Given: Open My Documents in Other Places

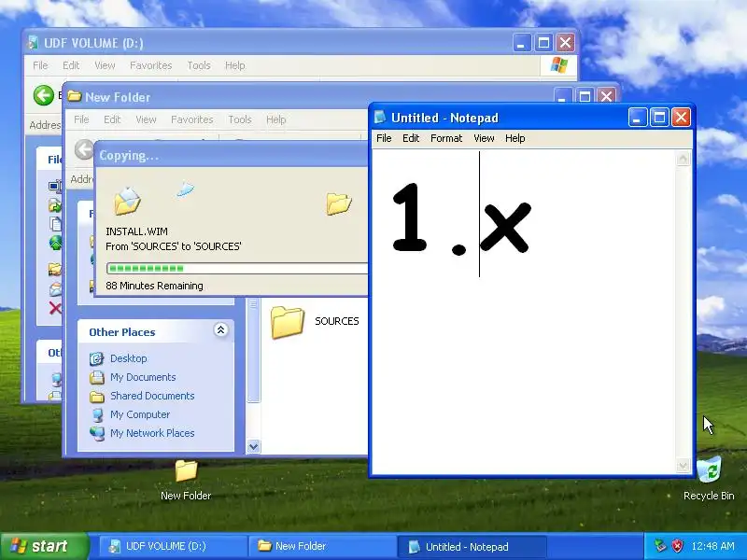Looking at the screenshot, I should click(143, 377).
